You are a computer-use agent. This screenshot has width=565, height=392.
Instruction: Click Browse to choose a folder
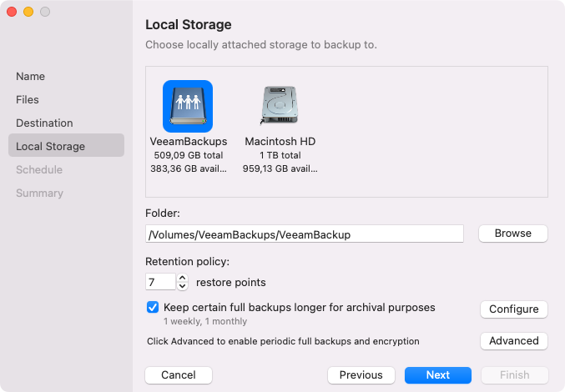(512, 234)
